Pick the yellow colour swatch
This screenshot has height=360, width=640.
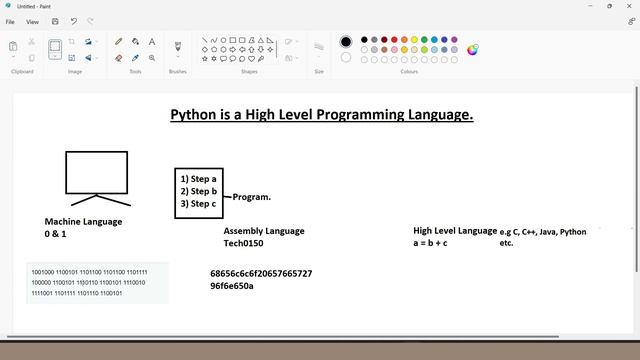tap(414, 40)
